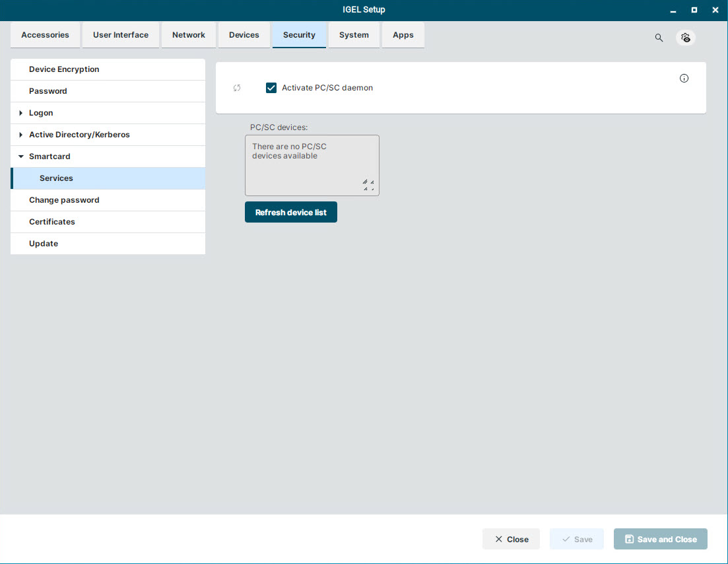Click the reset arrows icon beside PC/SC daemon
This screenshot has height=564, width=728.
[237, 88]
